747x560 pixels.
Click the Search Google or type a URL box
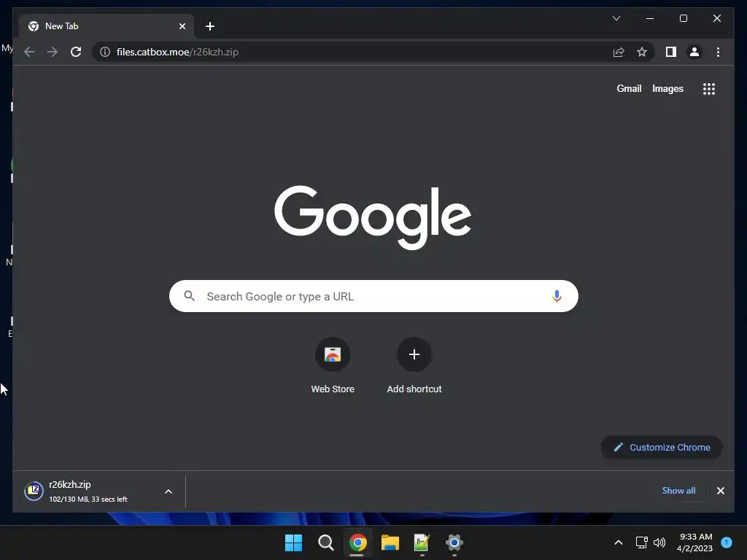(373, 296)
